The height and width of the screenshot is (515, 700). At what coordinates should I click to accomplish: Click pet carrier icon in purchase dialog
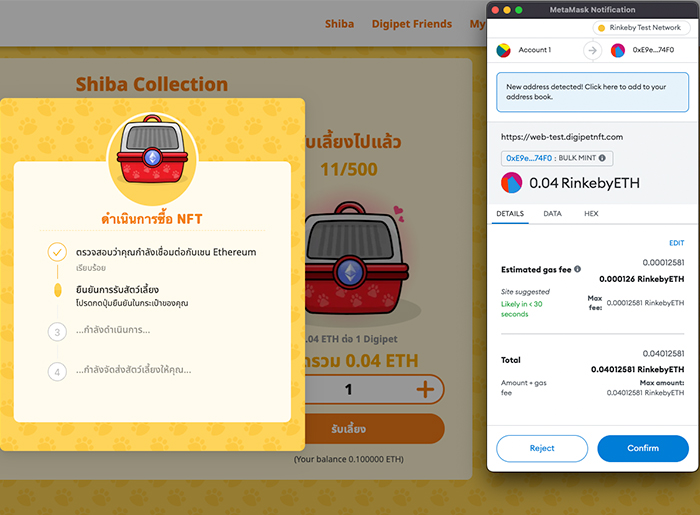[152, 151]
